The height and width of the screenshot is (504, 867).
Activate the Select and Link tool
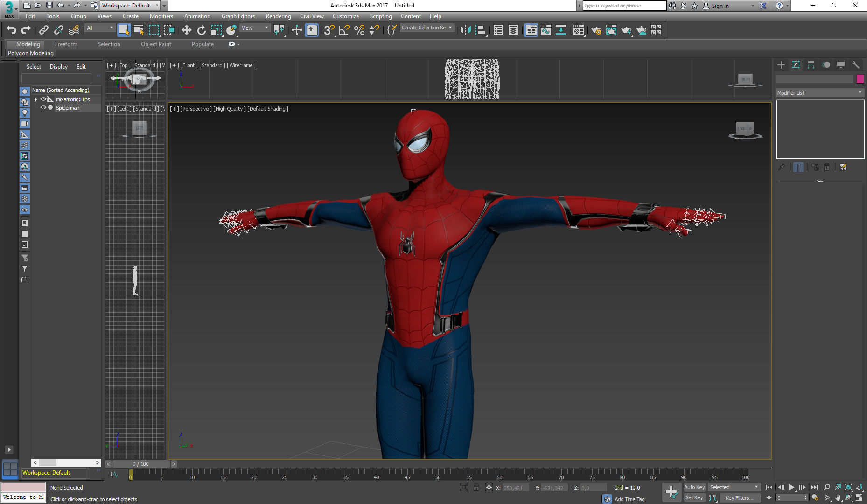(44, 30)
